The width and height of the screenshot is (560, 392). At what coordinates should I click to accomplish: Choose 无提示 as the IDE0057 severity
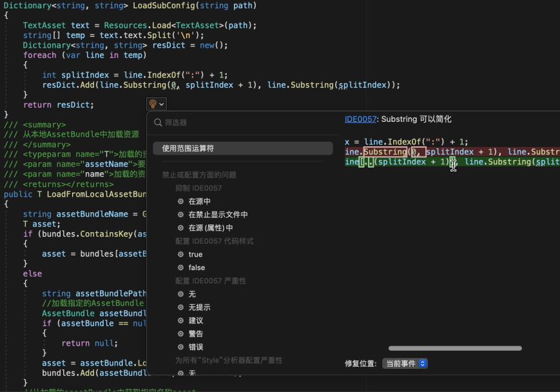coord(199,308)
